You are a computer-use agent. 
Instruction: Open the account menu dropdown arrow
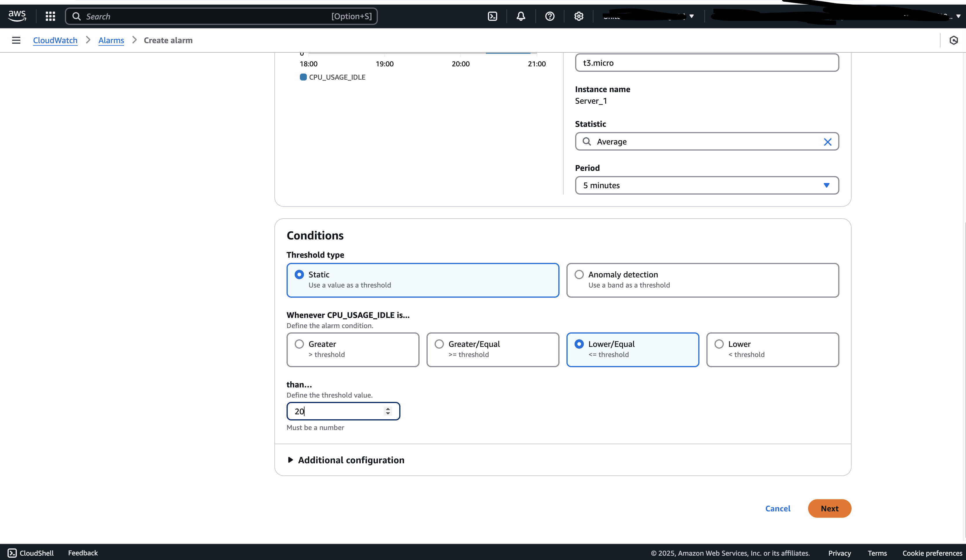click(x=958, y=16)
